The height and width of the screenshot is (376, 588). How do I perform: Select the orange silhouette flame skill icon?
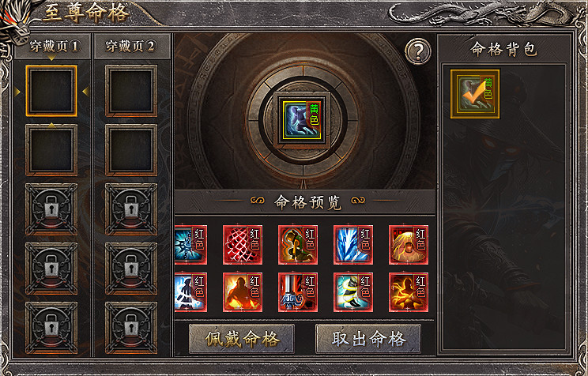(x=243, y=292)
